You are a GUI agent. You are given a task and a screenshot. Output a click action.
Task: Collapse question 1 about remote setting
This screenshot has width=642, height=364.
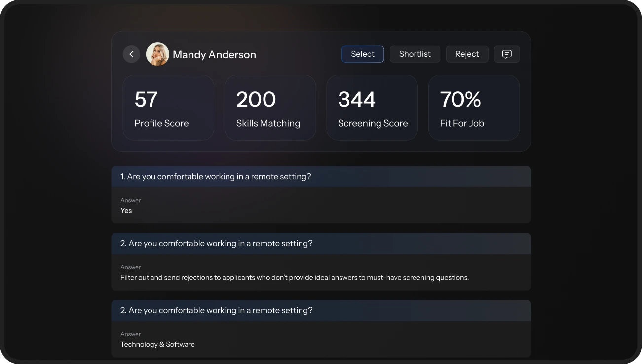(321, 177)
